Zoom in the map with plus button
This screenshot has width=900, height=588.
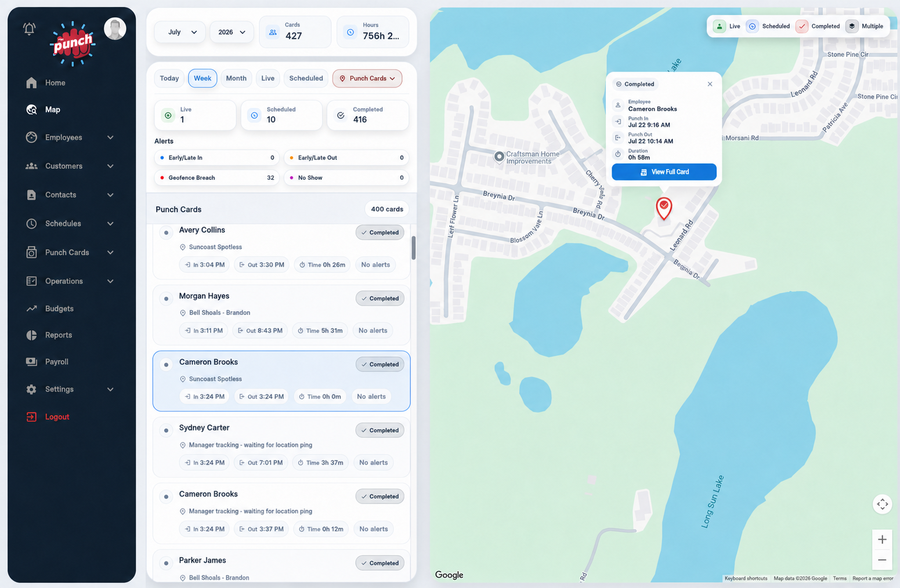pos(882,539)
